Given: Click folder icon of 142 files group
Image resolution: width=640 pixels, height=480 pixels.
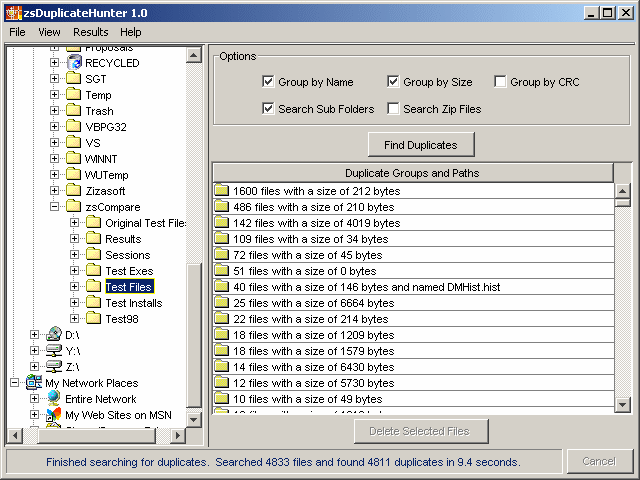Looking at the screenshot, I should pyautogui.click(x=222, y=222).
